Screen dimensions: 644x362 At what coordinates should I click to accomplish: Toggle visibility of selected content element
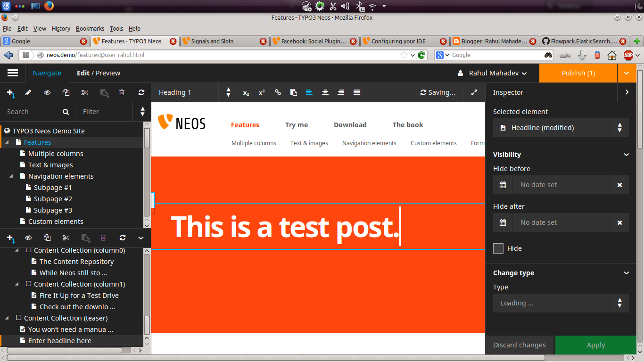coord(28,238)
